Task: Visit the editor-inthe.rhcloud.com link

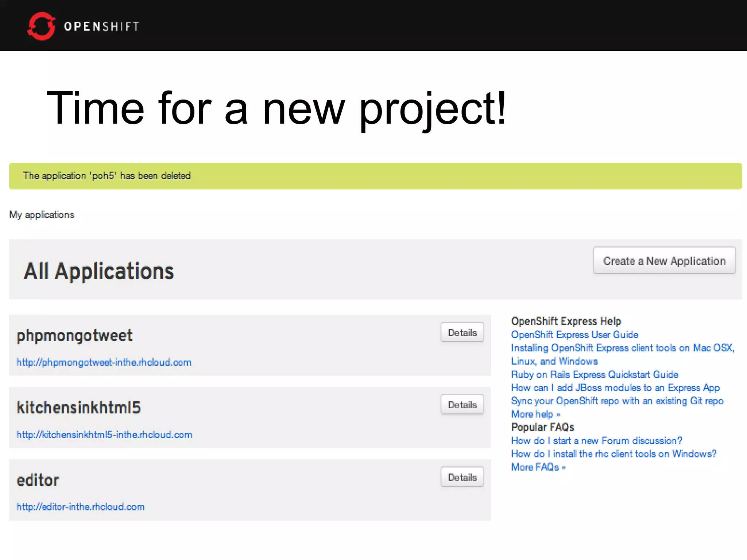Action: pyautogui.click(x=81, y=507)
